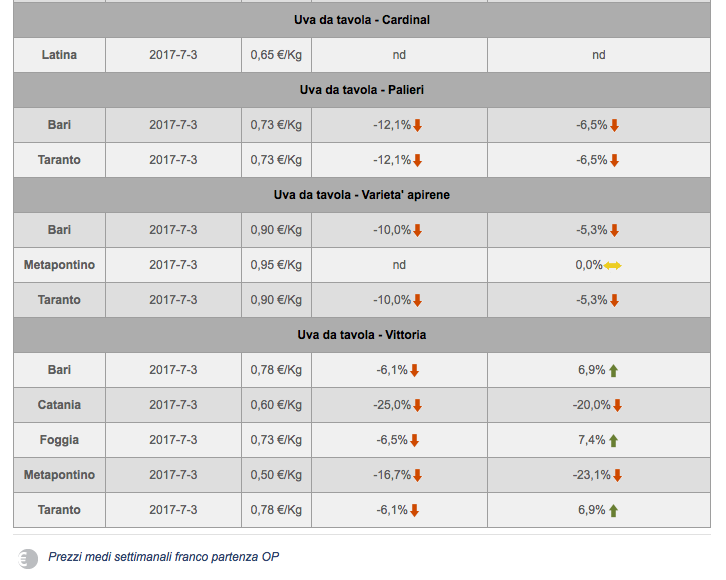Click red arrow beside Catania -20,0%
726x580 pixels.
[617, 405]
